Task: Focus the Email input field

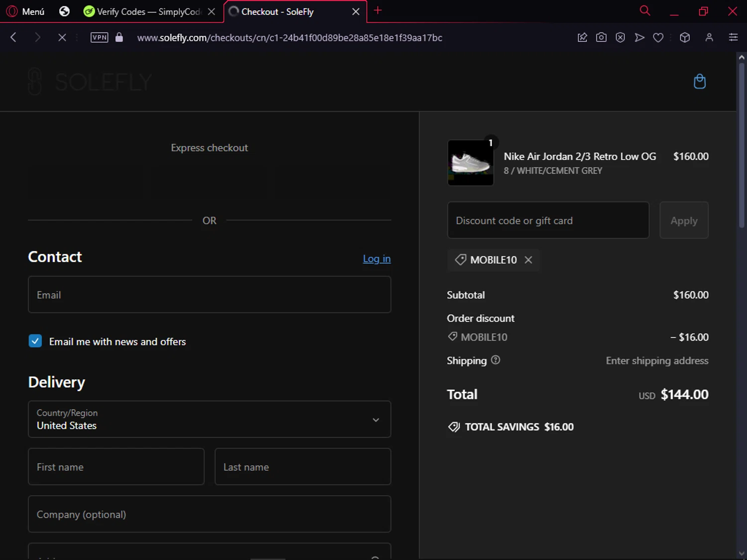Action: coord(210,295)
